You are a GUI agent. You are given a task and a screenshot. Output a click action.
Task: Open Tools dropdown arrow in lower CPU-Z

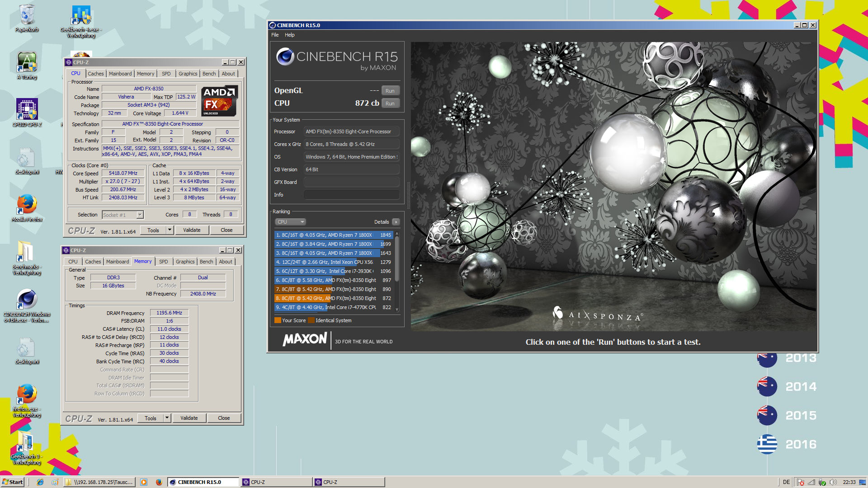click(x=167, y=418)
